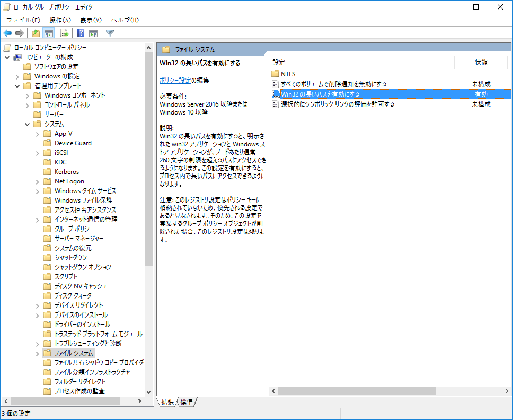Click the Up one level folder icon
The height and width of the screenshot is (420, 513).
pos(36,33)
